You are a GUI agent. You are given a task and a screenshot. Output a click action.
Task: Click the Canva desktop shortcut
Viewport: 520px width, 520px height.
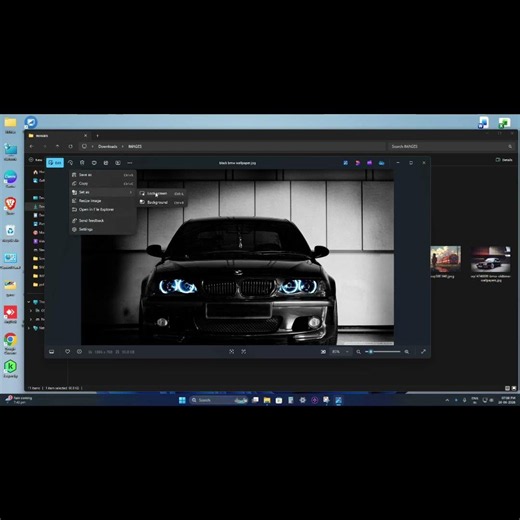[10, 179]
